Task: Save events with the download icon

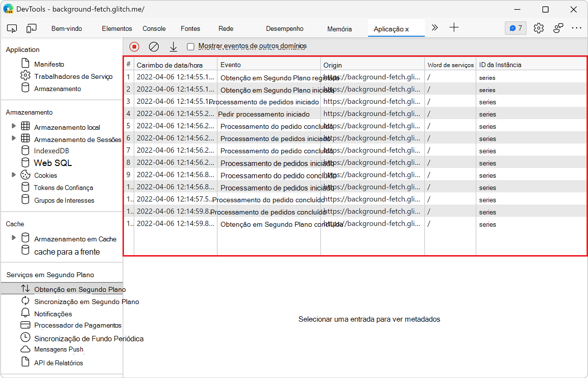Action: coord(173,46)
